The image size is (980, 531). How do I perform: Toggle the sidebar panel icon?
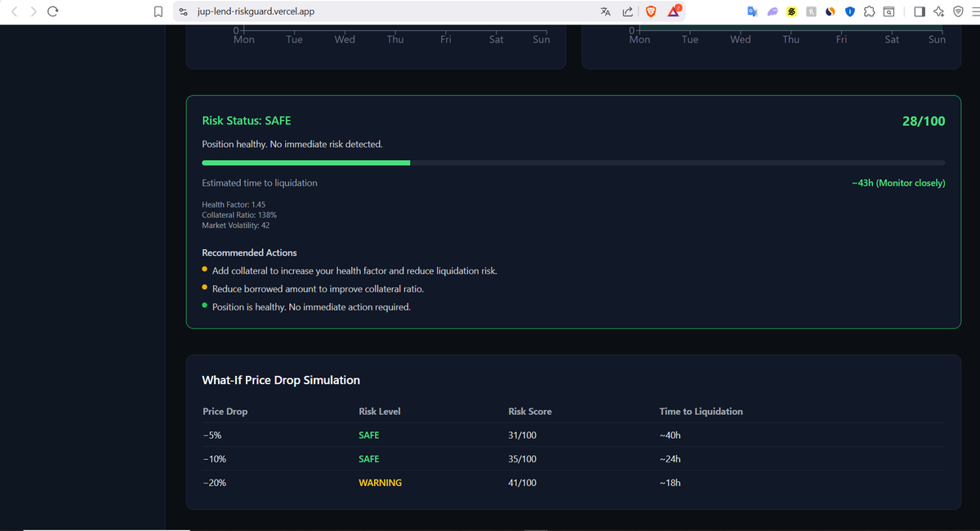click(920, 11)
